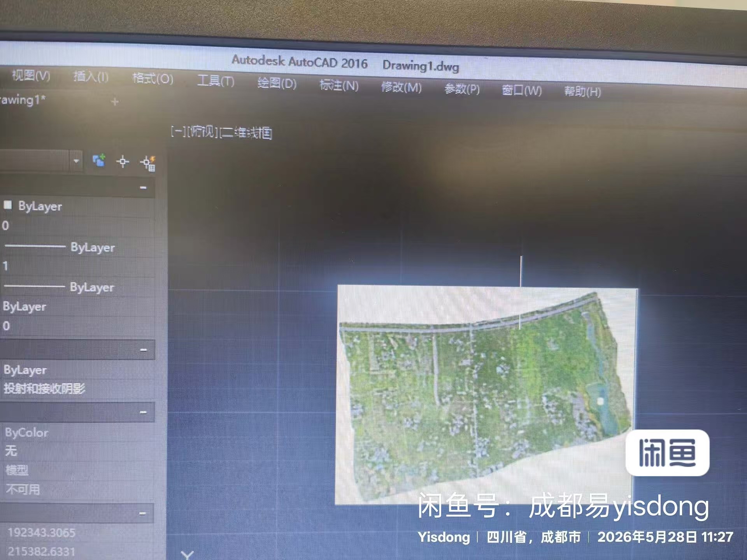Click the 无 property value

[11, 451]
